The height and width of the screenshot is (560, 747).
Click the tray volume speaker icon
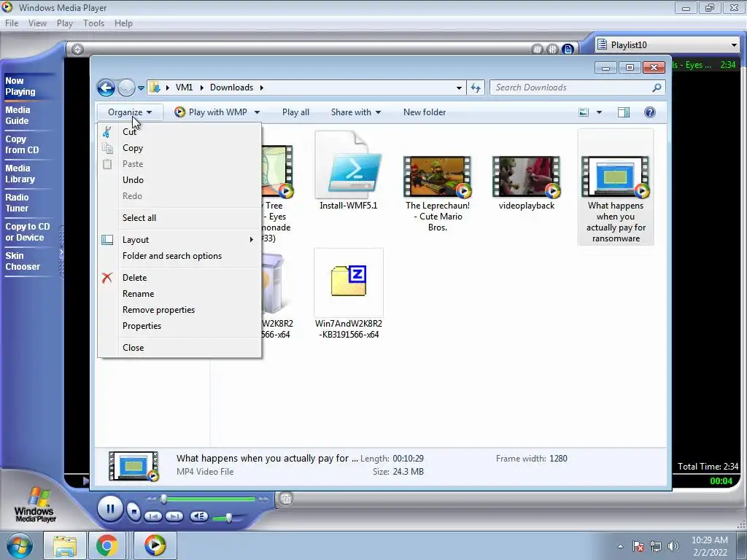(x=673, y=546)
